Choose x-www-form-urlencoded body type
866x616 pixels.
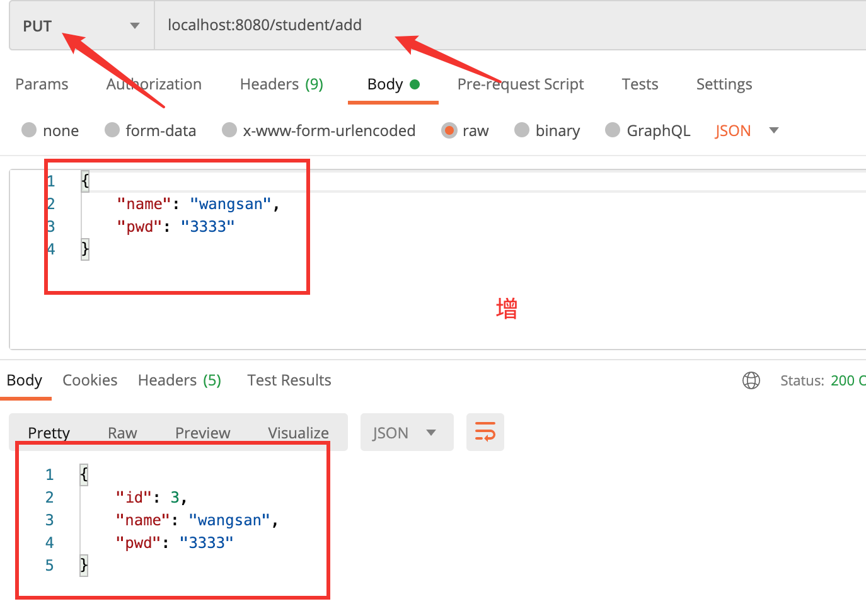coord(229,130)
